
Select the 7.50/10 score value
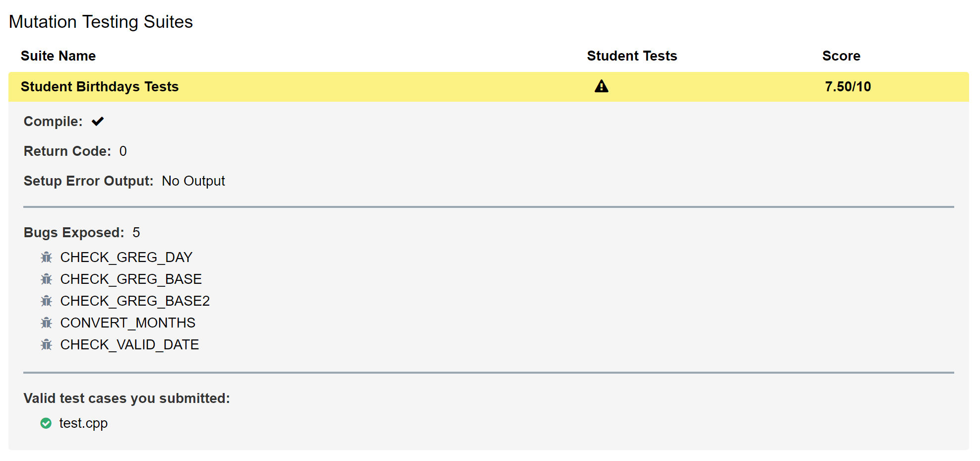[x=848, y=87]
